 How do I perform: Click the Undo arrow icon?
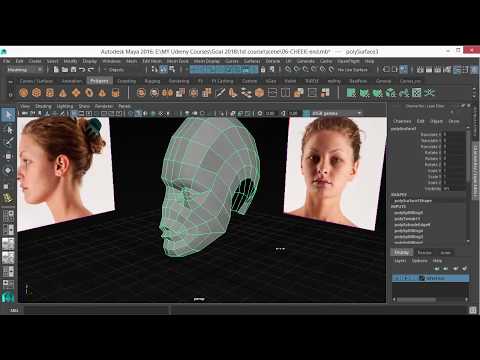[x=82, y=69]
